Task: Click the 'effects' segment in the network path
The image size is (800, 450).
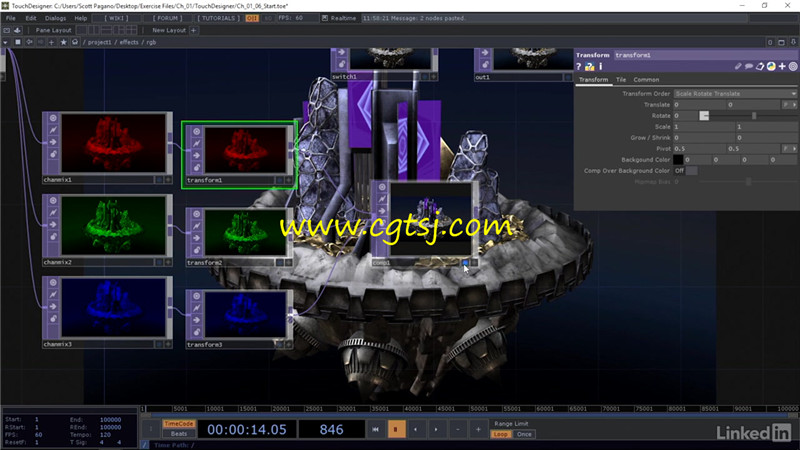Action: [129, 42]
